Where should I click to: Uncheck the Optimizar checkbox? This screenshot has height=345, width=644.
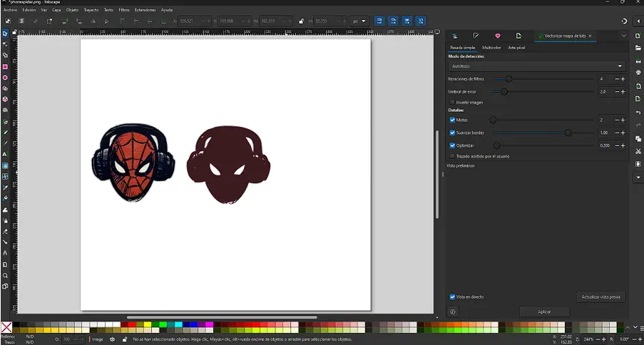pos(452,145)
